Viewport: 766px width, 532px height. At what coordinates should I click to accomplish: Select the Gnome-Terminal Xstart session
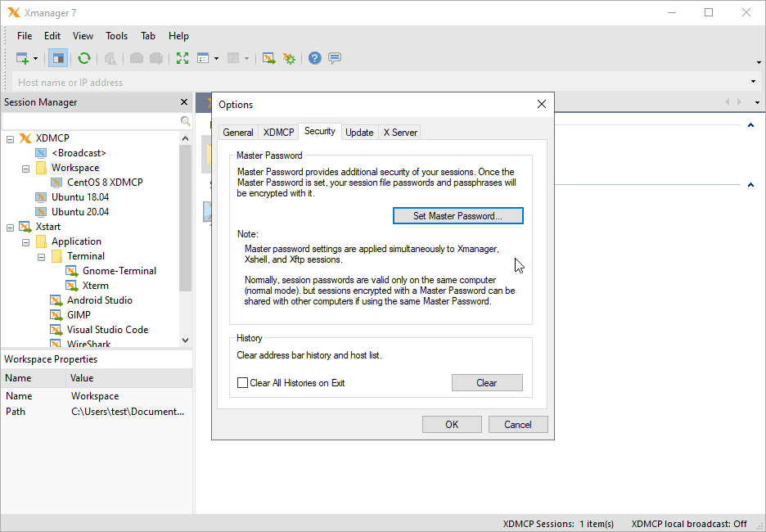pyautogui.click(x=119, y=271)
